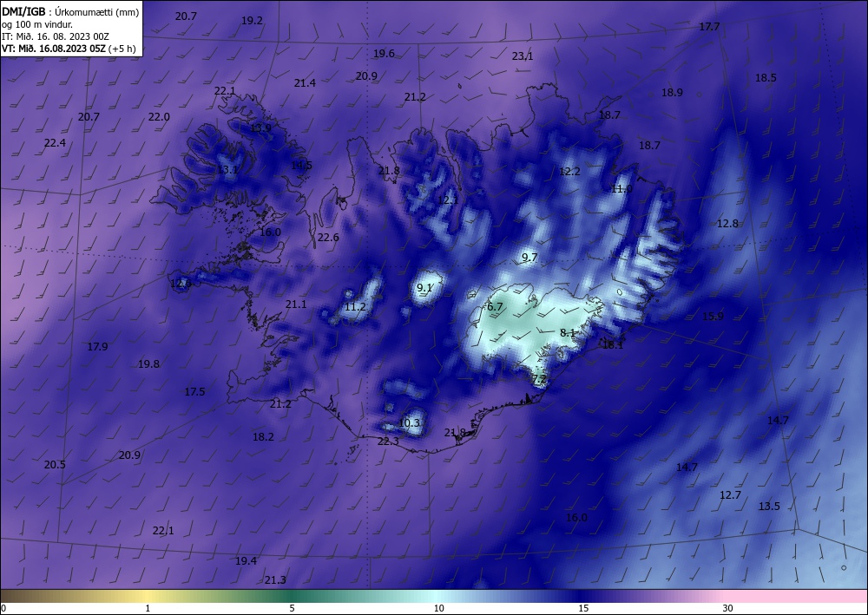The width and height of the screenshot is (868, 615).
Task: Click the map value 11.0
Action: [x=621, y=189]
